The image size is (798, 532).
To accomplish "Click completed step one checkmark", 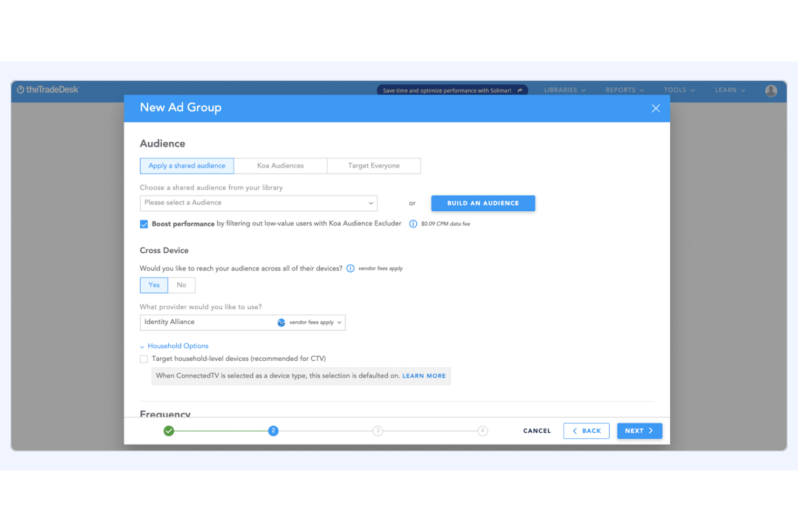I will (169, 431).
